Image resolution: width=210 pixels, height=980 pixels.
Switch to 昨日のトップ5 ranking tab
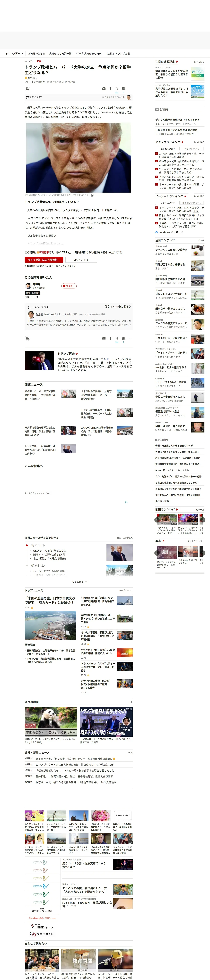click(192, 149)
